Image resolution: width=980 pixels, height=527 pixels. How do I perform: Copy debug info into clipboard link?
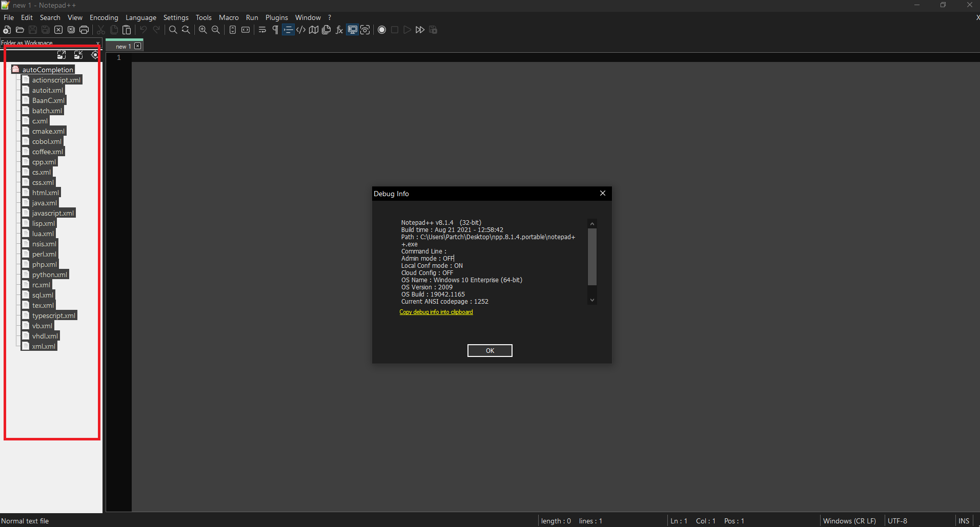pyautogui.click(x=436, y=312)
